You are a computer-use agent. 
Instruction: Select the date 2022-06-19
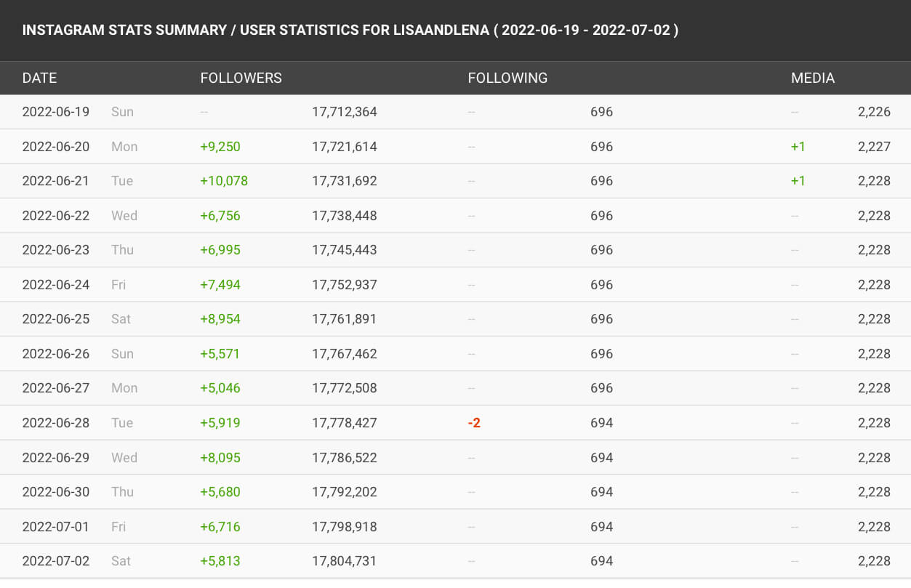click(56, 112)
